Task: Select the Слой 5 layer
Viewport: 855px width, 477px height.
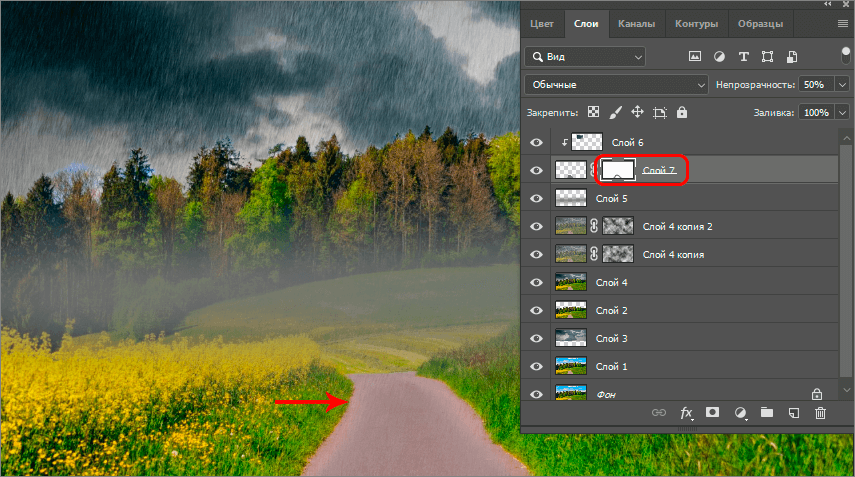Action: (610, 199)
